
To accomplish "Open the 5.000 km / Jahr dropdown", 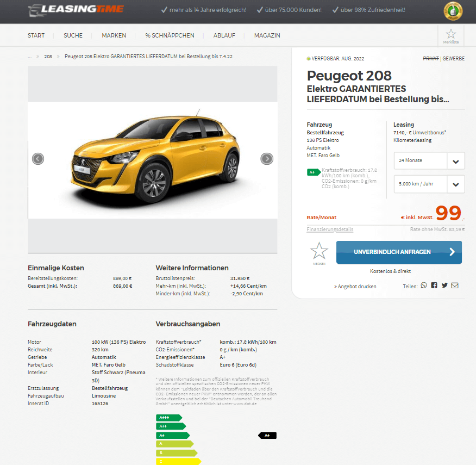I will click(x=429, y=184).
